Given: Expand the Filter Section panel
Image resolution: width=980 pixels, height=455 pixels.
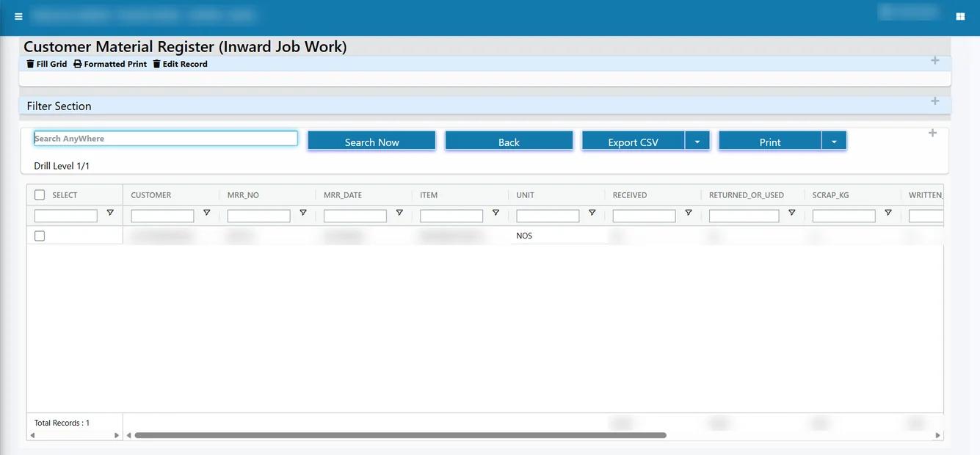Looking at the screenshot, I should click(x=934, y=101).
